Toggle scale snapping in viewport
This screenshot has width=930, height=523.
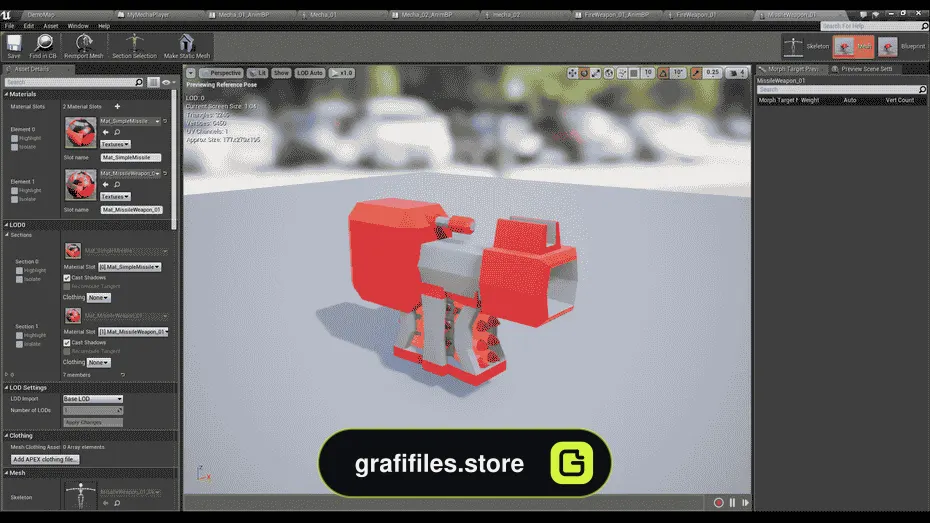point(696,73)
